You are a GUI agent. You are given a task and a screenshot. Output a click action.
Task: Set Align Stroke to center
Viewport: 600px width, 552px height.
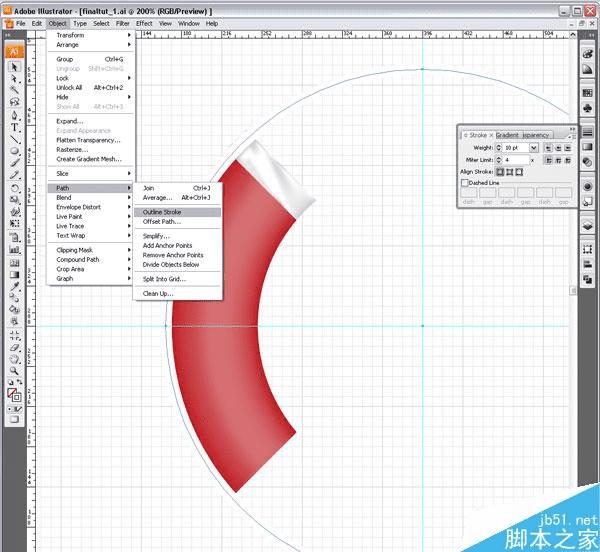point(500,172)
